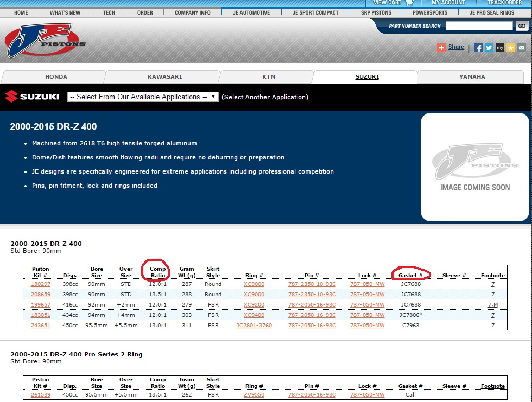
Task: Open footnote 7,M link
Action: click(493, 305)
